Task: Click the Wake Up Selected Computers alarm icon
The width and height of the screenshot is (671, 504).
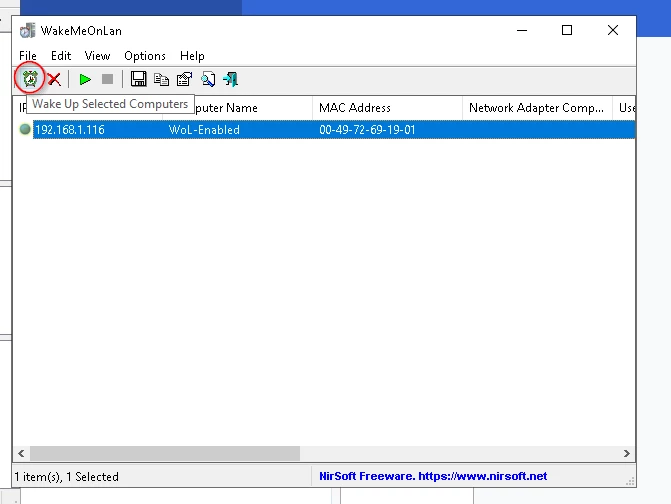Action: click(30, 79)
